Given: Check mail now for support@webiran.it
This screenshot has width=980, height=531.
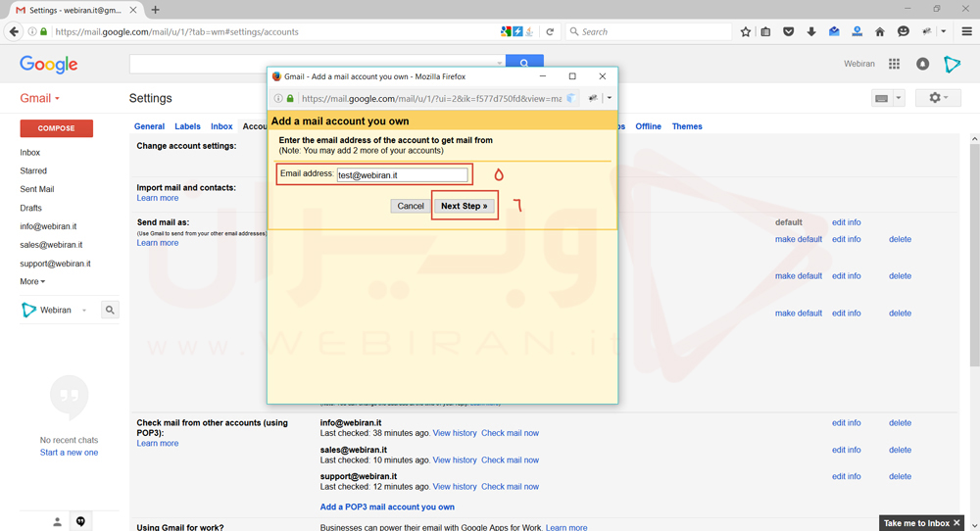Looking at the screenshot, I should (510, 487).
